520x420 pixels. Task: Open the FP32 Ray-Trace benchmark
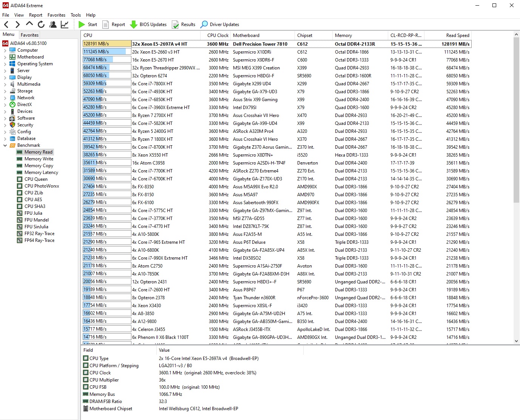click(x=39, y=234)
